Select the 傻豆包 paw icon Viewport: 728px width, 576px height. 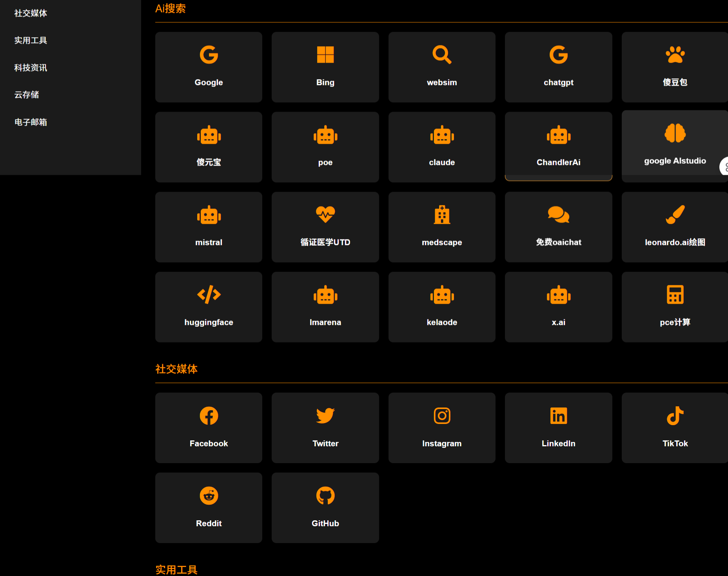click(x=675, y=67)
